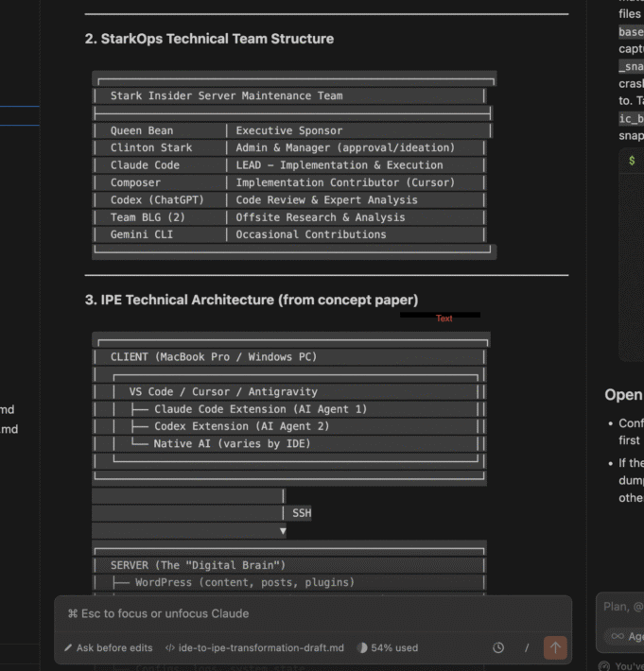Click the IPE Technical Architecture heading

pos(252,300)
